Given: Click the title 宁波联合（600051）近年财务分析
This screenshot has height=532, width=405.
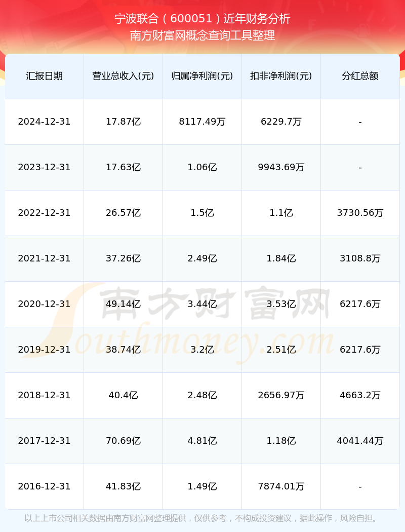Looking at the screenshot, I should click(x=202, y=19).
